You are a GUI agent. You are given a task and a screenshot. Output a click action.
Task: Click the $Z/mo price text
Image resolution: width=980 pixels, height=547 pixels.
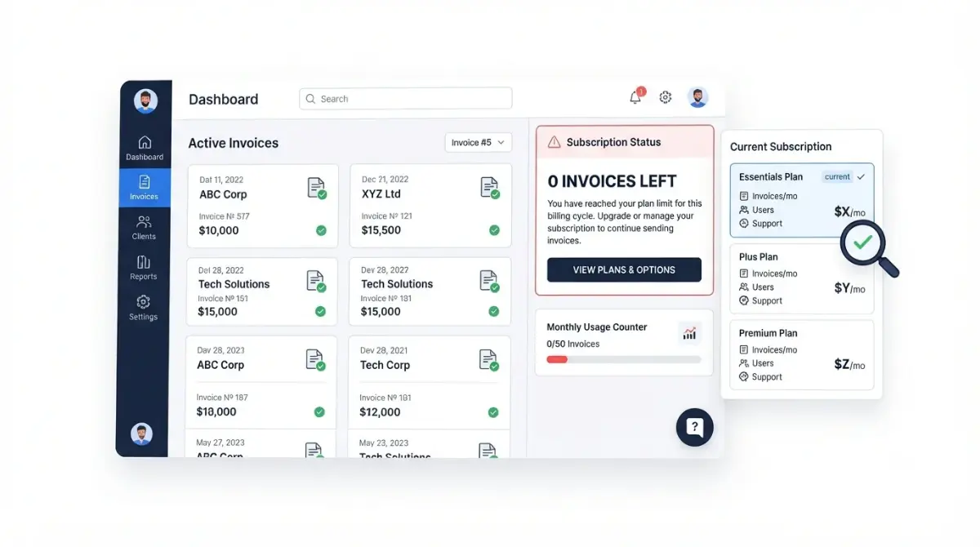(x=849, y=364)
